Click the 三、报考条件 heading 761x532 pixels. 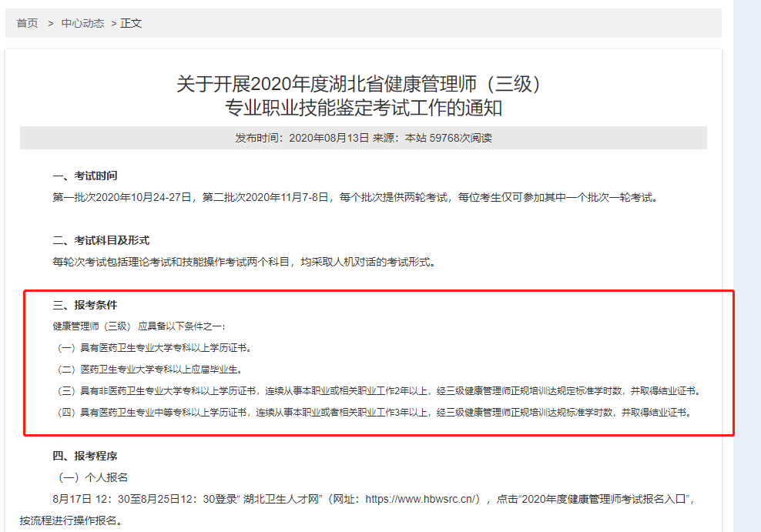click(85, 305)
